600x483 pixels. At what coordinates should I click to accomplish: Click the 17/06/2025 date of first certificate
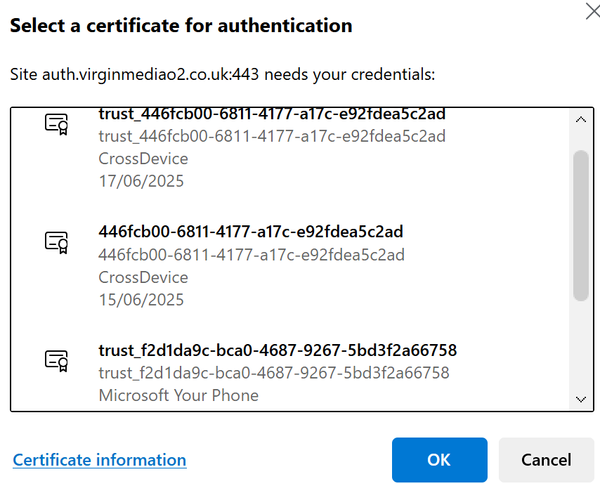click(x=141, y=181)
